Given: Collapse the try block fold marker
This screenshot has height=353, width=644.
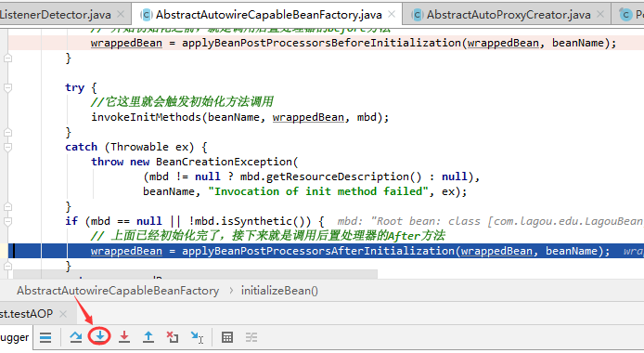Looking at the screenshot, I should click(x=7, y=88).
